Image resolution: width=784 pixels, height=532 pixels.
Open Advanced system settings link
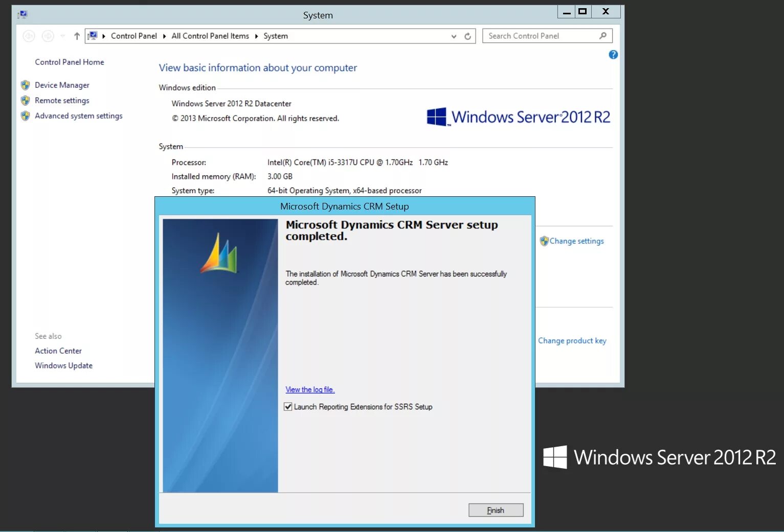click(x=79, y=115)
